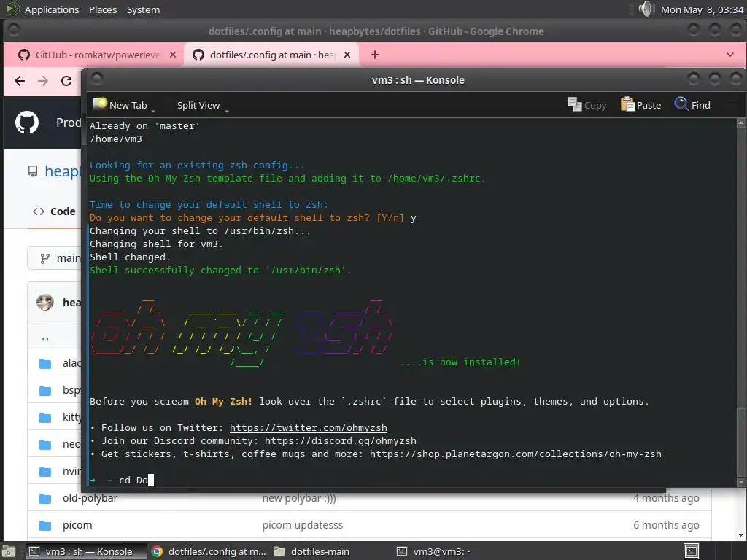The height and width of the screenshot is (560, 747).
Task: Click the GitHub octocat logo
Action: [27, 122]
